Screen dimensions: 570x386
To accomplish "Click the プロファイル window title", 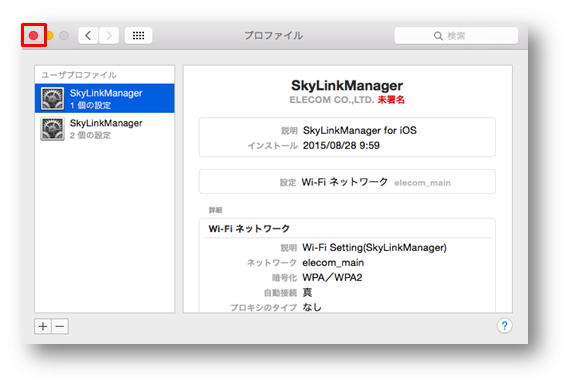I will [x=273, y=35].
